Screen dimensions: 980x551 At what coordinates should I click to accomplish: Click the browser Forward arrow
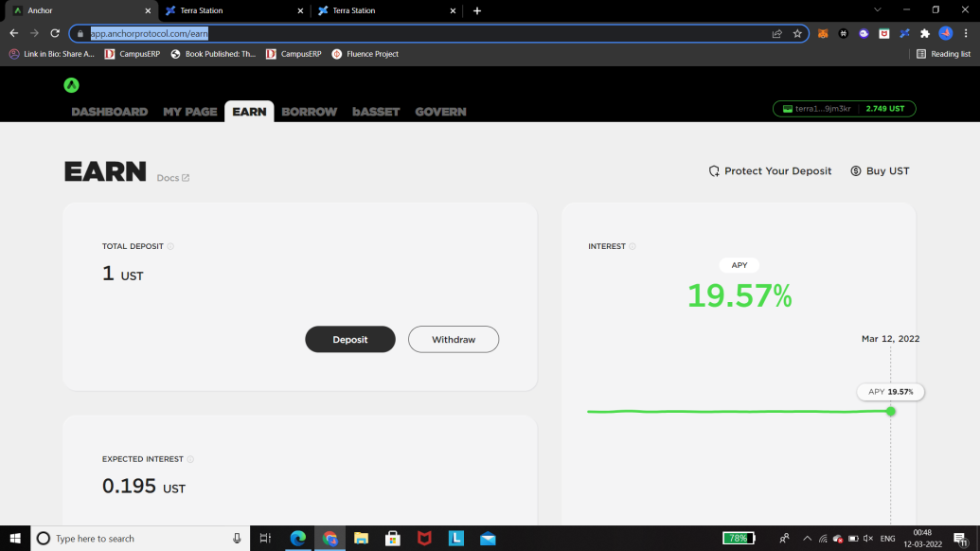coord(34,33)
